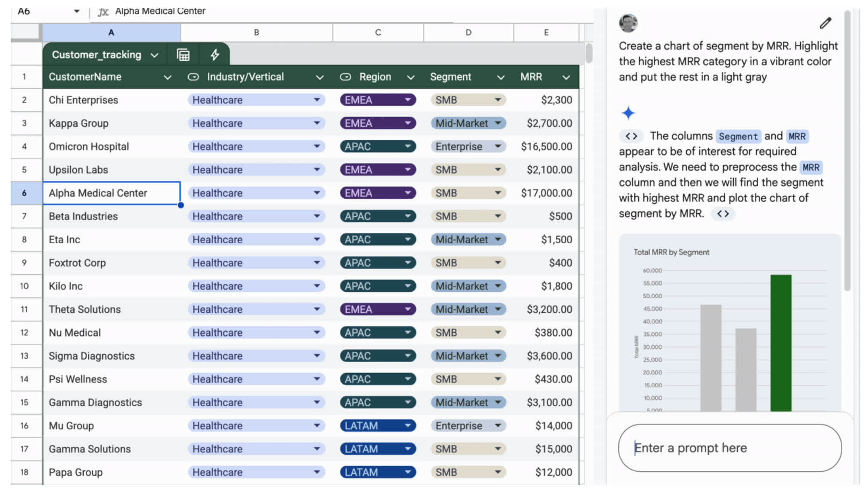Open the Customer_tracking table menu chevron
The width and height of the screenshot is (868, 494).
coord(154,55)
